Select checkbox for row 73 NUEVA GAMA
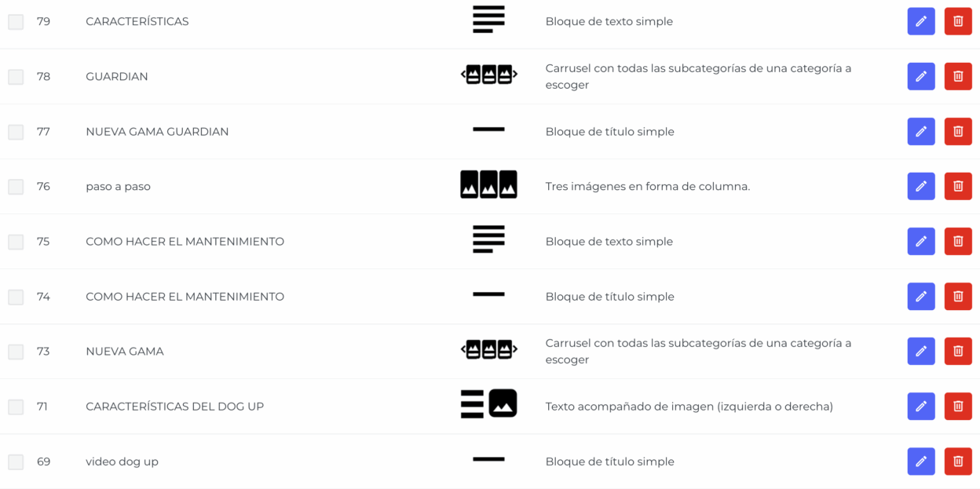 pyautogui.click(x=16, y=352)
